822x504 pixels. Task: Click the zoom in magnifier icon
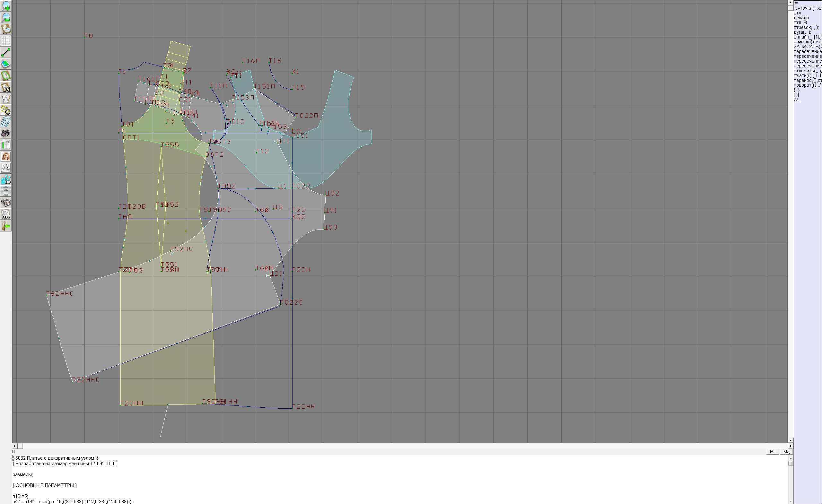[6, 6]
